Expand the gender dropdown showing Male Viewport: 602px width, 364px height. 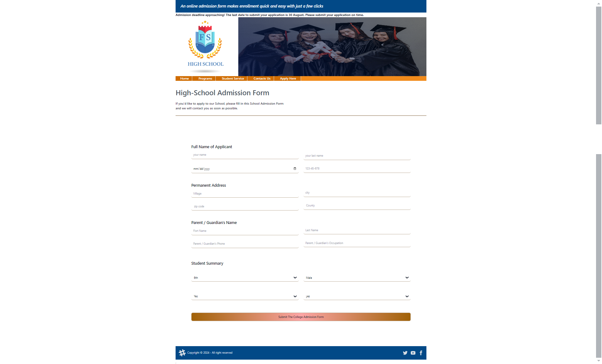point(357,278)
